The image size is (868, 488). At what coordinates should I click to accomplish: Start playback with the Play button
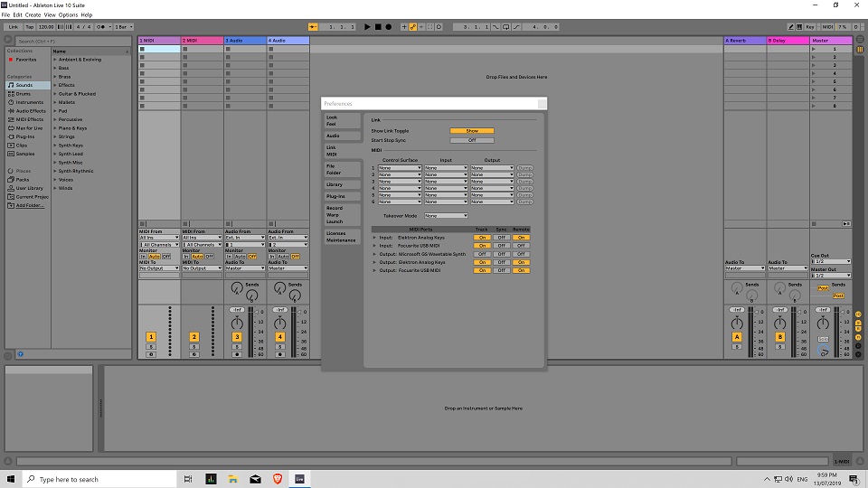(x=367, y=26)
